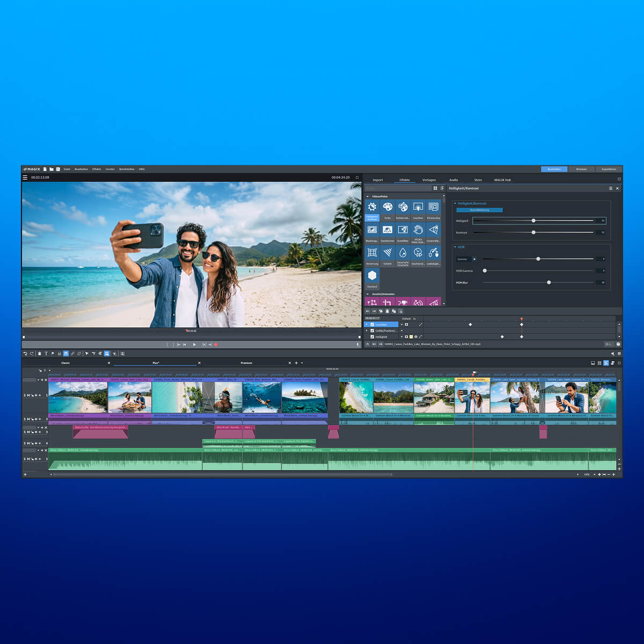Switch to the Import tab
Screen dimensions: 644x644
(x=378, y=180)
